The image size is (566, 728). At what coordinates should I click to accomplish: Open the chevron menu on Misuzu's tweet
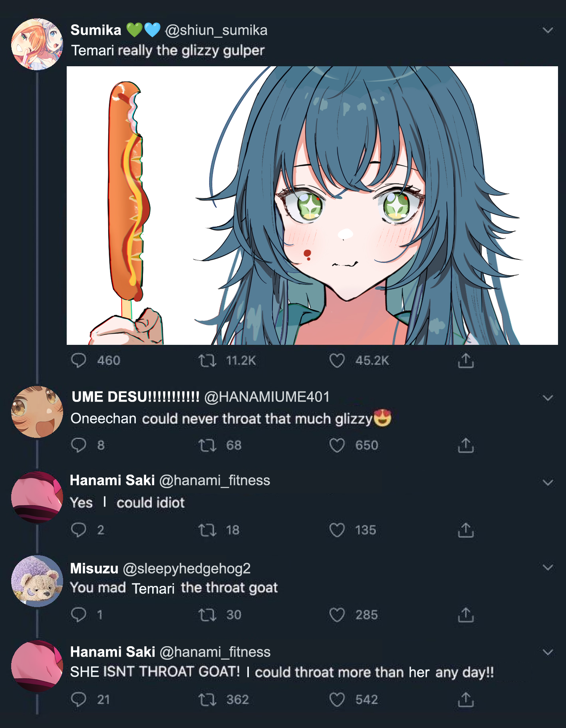[x=548, y=567]
